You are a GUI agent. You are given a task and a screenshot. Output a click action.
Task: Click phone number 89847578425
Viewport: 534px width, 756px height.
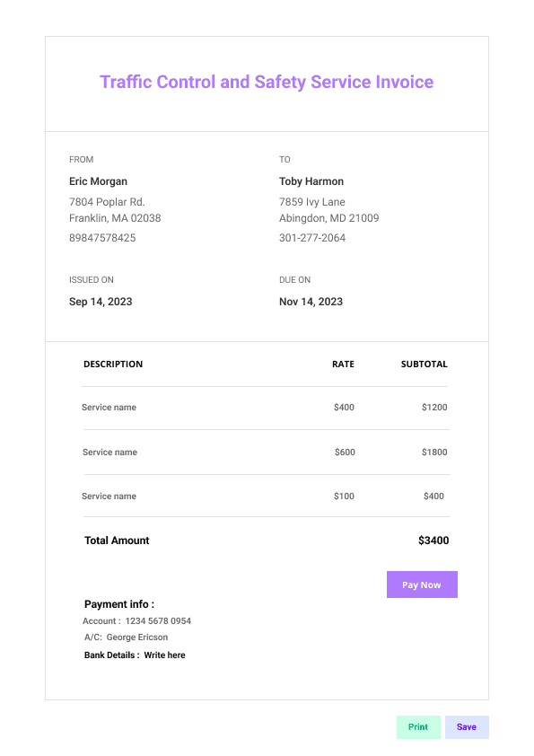(102, 238)
